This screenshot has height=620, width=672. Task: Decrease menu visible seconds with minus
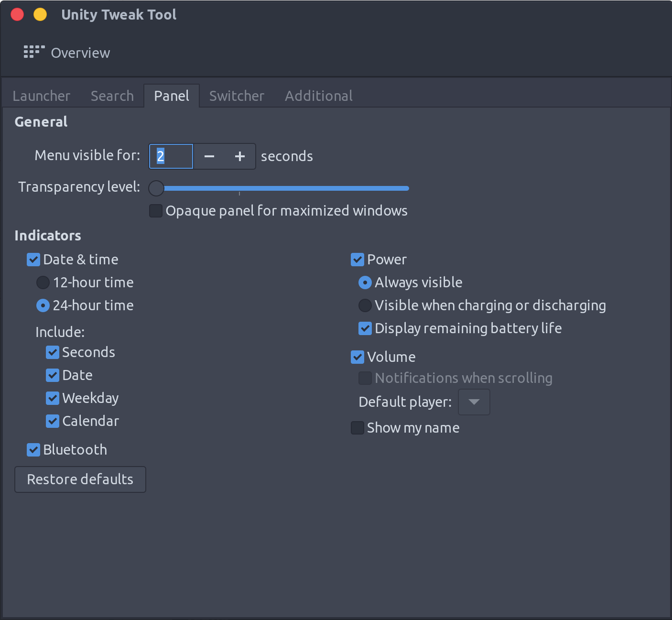pos(209,156)
